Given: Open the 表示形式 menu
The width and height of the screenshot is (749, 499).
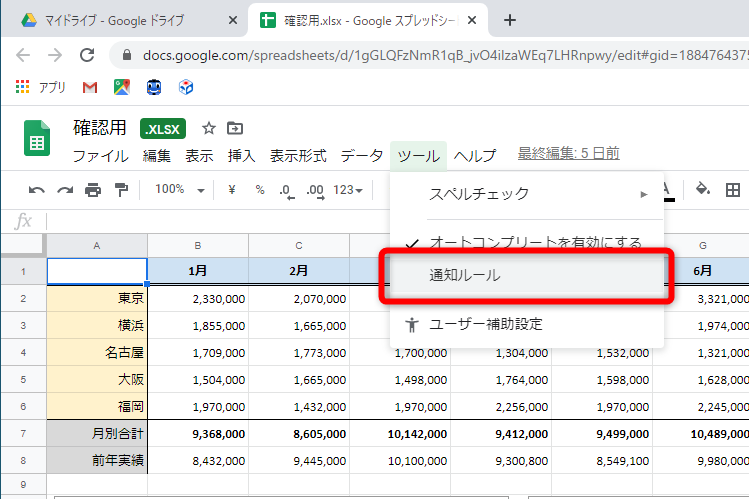Looking at the screenshot, I should (x=298, y=156).
